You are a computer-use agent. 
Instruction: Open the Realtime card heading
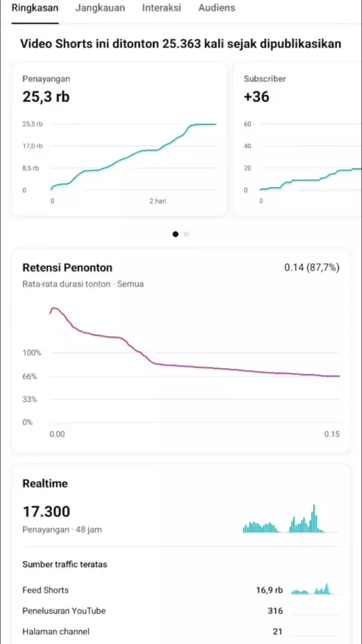coord(44,483)
